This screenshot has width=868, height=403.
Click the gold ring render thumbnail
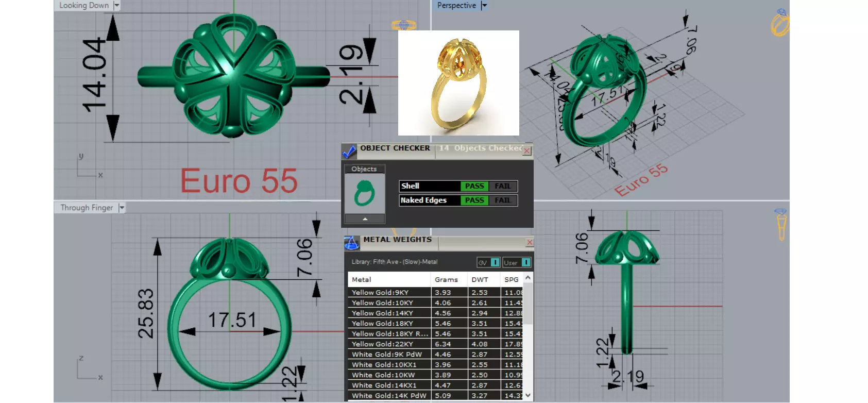point(458,83)
